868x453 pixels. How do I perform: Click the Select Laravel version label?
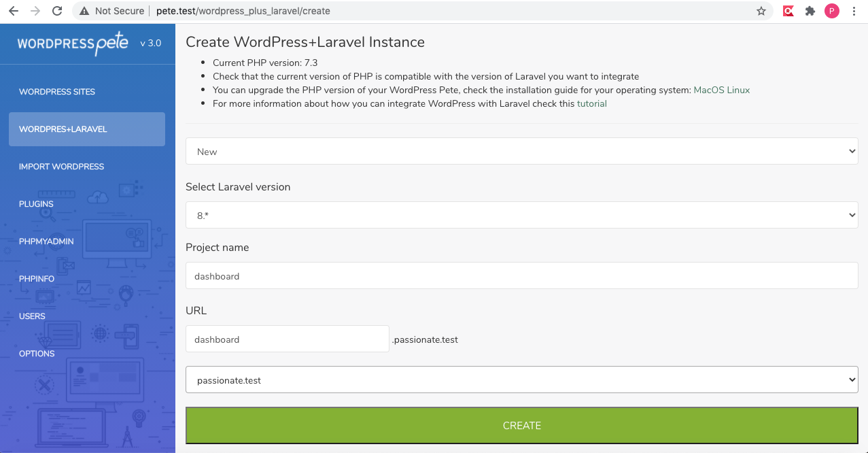coord(238,187)
